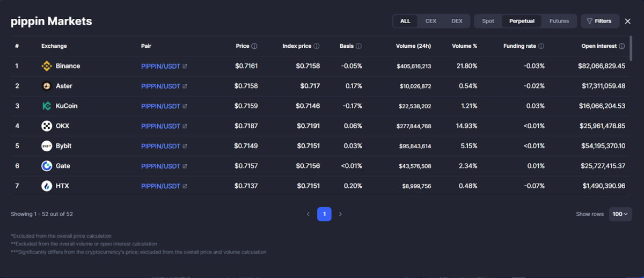644x278 pixels.
Task: Click the Index price info icon
Action: pos(317,46)
